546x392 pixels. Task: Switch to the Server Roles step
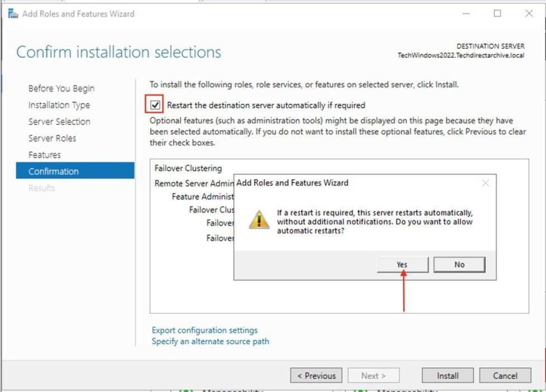pyautogui.click(x=52, y=138)
